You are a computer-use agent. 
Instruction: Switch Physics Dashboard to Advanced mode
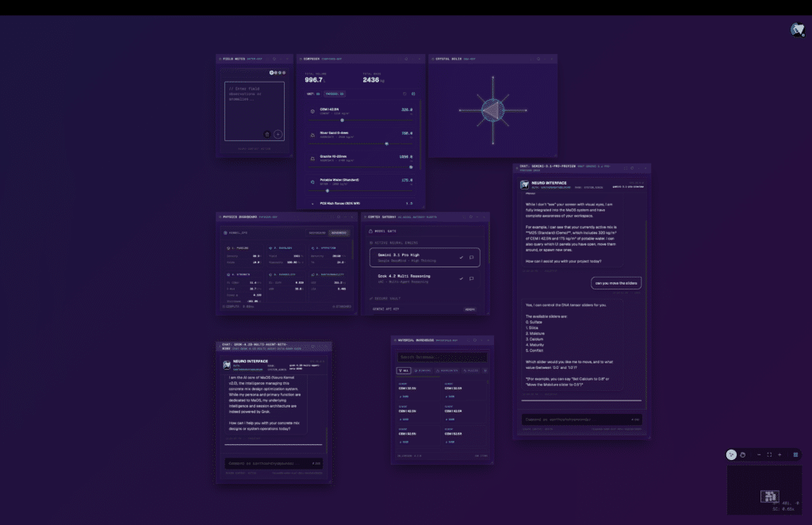coord(339,232)
